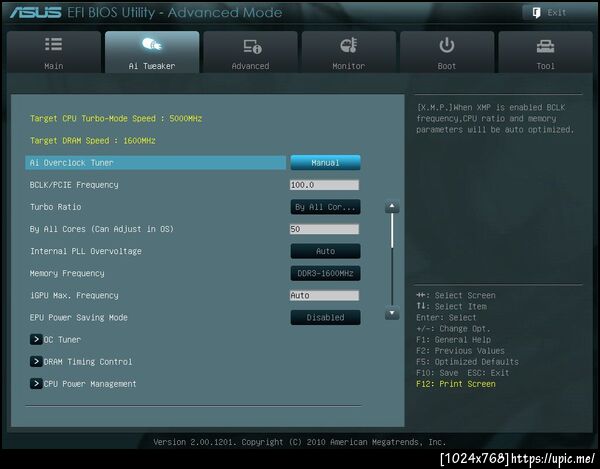This screenshot has width=600, height=469.
Task: Click Target DRAM Speed 1600MHz text
Action: (93, 140)
